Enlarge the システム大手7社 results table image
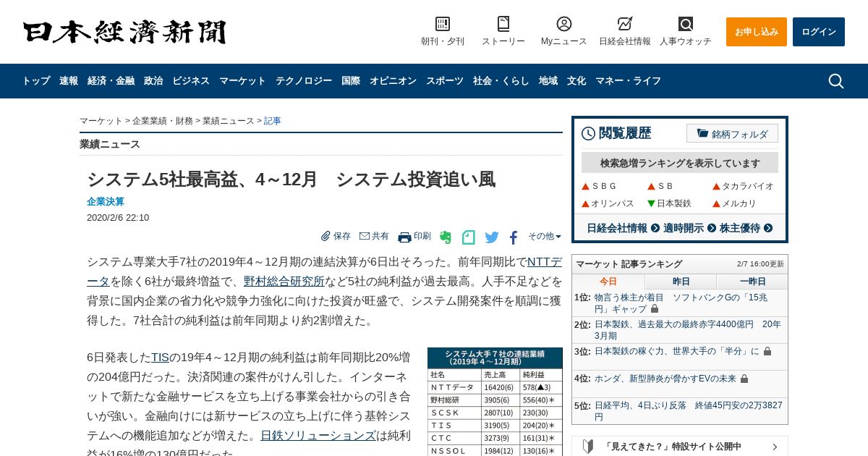The image size is (868, 456). 495,402
